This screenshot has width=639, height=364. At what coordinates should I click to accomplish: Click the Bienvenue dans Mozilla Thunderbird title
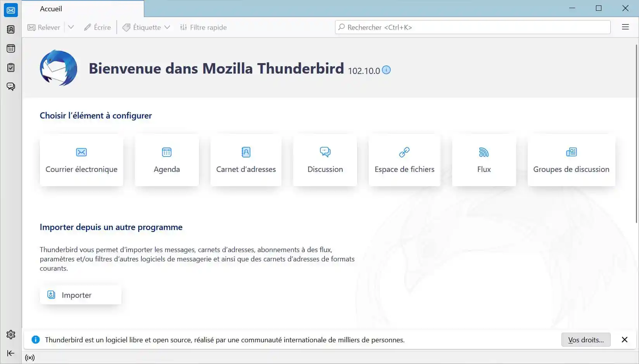click(x=216, y=68)
